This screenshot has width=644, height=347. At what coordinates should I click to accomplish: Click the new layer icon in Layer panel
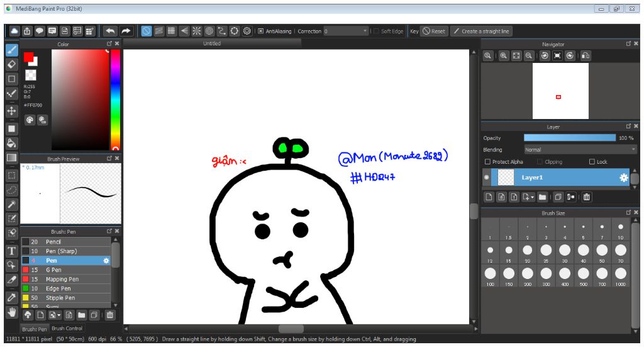[x=489, y=197]
